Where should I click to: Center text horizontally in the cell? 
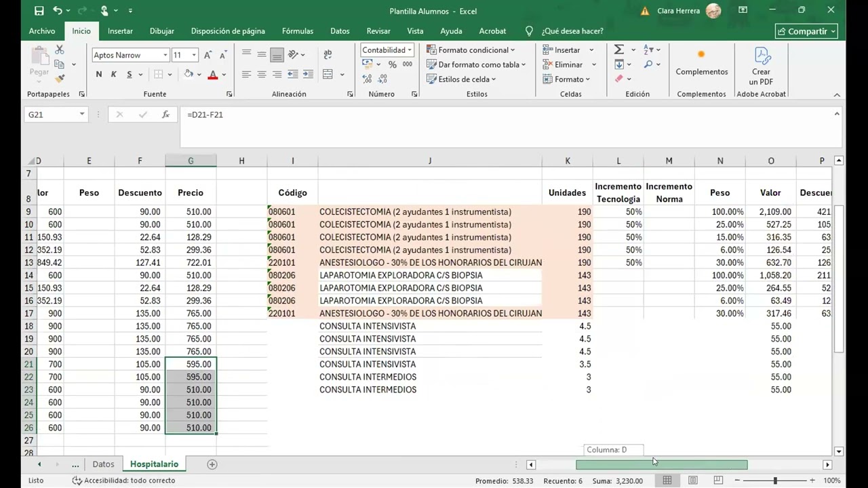[262, 75]
